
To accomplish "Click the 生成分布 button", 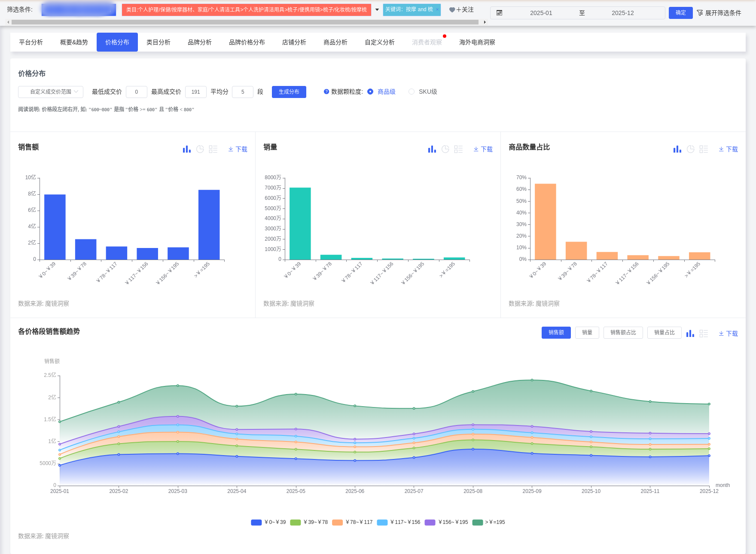I will [x=289, y=92].
